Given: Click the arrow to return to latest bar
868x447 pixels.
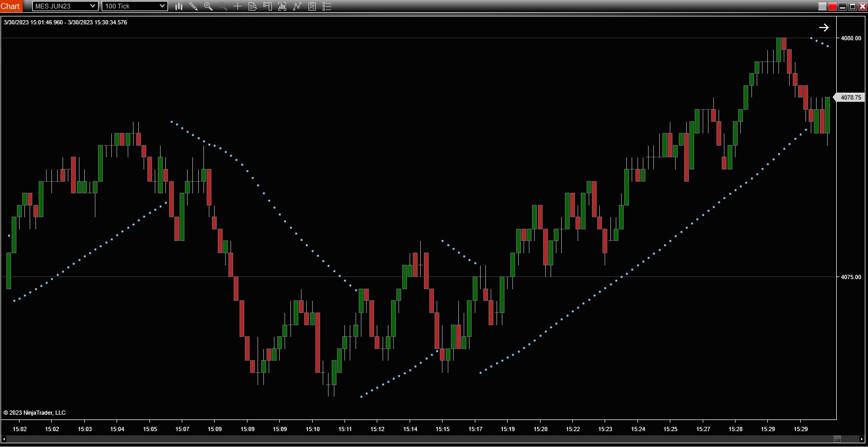Looking at the screenshot, I should [x=823, y=28].
